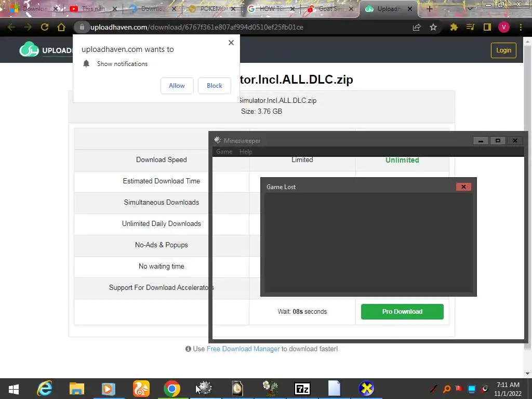Click 'Size: 3.76 GB' text
The image size is (532, 399).
coord(262,111)
